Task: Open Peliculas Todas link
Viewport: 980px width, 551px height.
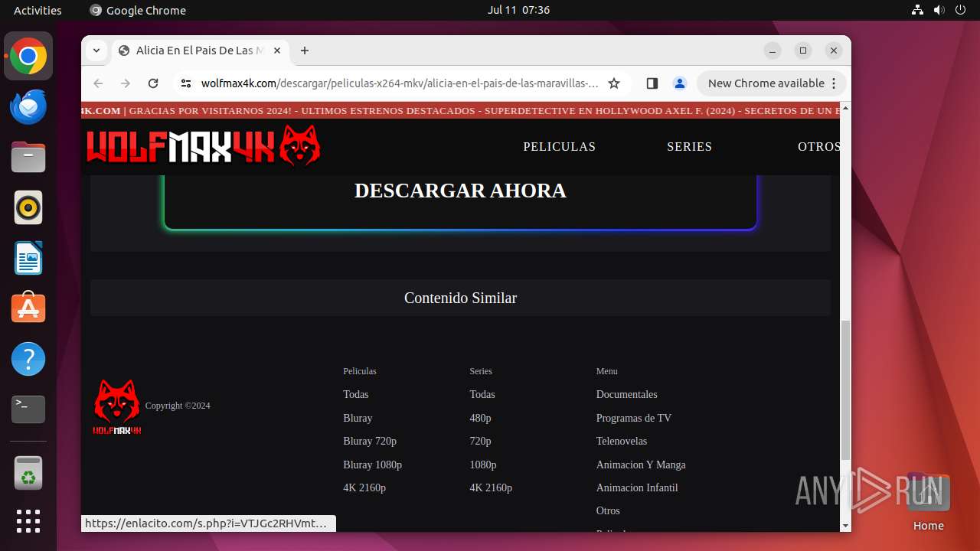Action: pyautogui.click(x=356, y=395)
